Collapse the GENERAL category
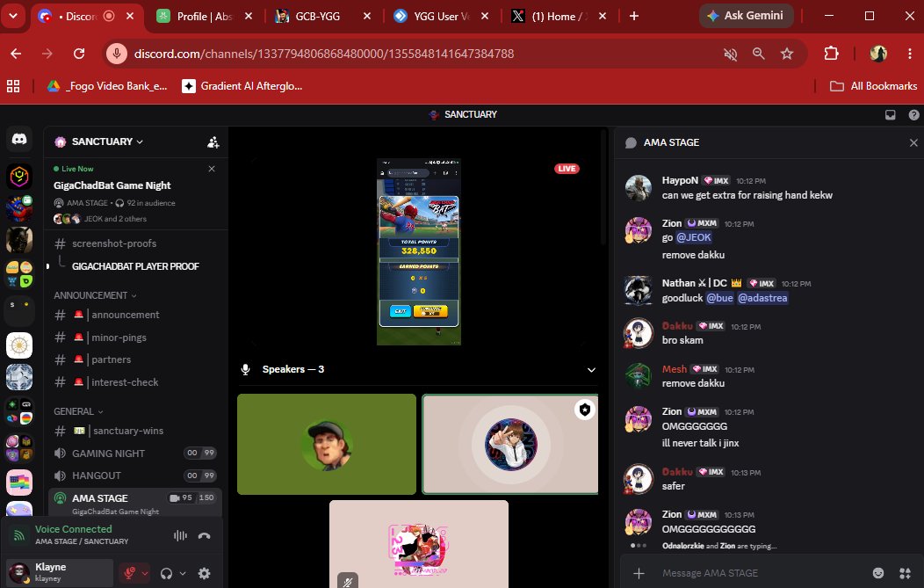This screenshot has width=924, height=588. tap(78, 411)
